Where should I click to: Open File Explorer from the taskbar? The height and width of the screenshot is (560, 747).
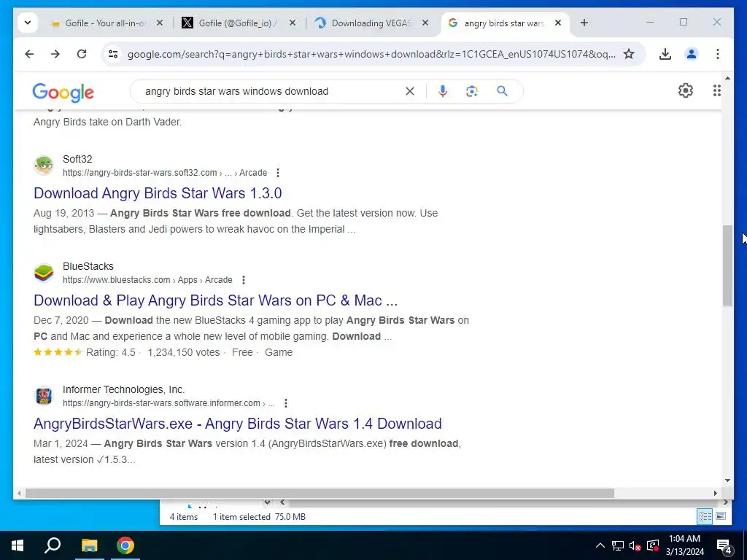(89, 545)
